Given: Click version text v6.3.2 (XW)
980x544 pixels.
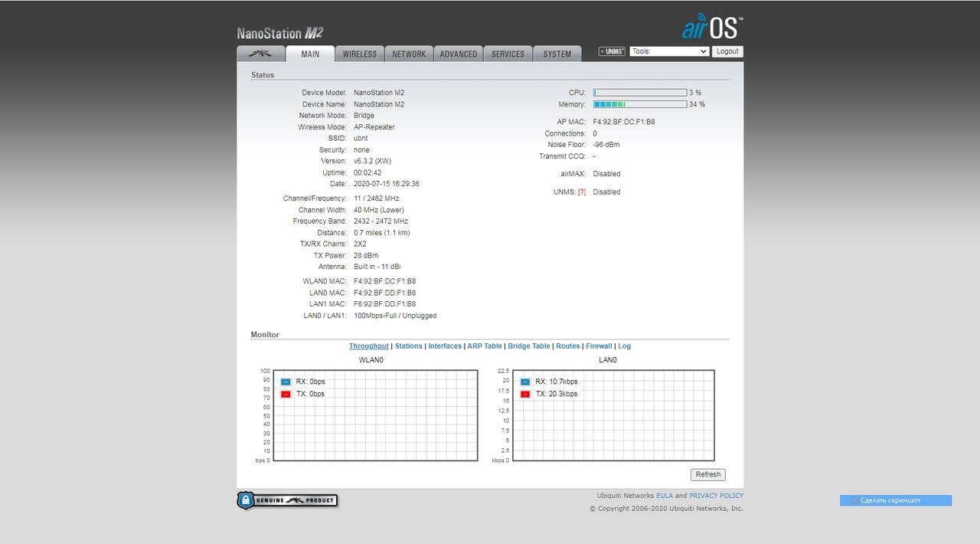Looking at the screenshot, I should [x=373, y=162].
